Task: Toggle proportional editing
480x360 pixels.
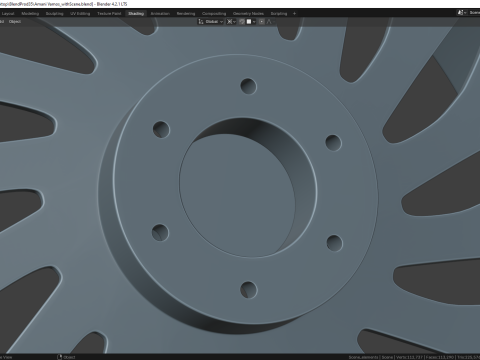Action: click(262, 22)
